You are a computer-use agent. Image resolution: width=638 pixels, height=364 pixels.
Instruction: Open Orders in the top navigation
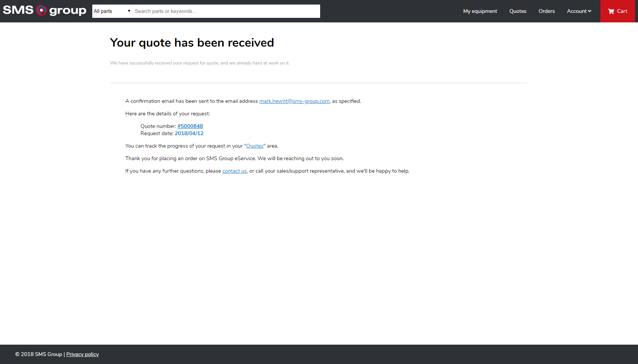(546, 11)
